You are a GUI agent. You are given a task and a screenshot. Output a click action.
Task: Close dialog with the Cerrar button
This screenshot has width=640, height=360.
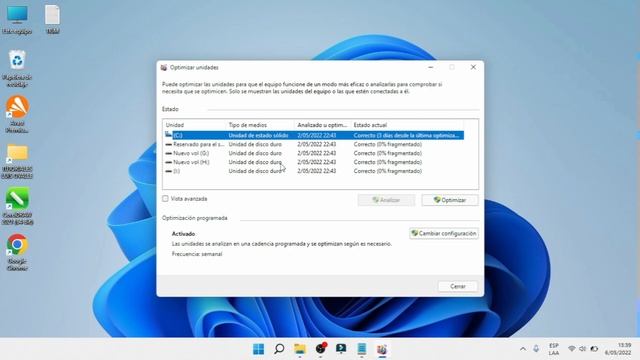click(x=458, y=287)
